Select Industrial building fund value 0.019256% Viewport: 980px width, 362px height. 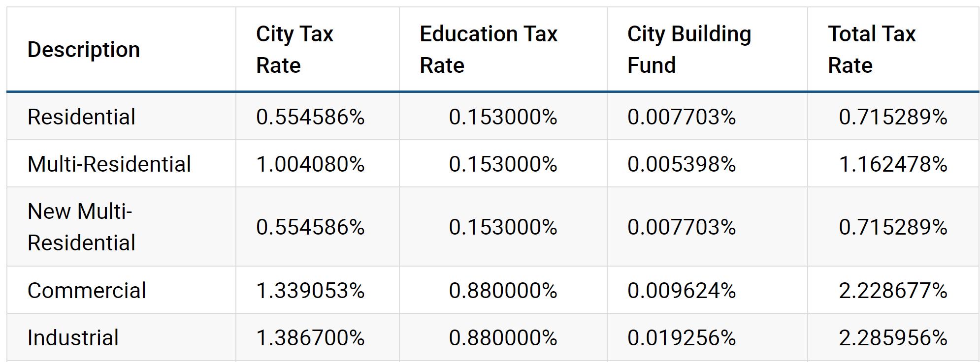pos(682,338)
